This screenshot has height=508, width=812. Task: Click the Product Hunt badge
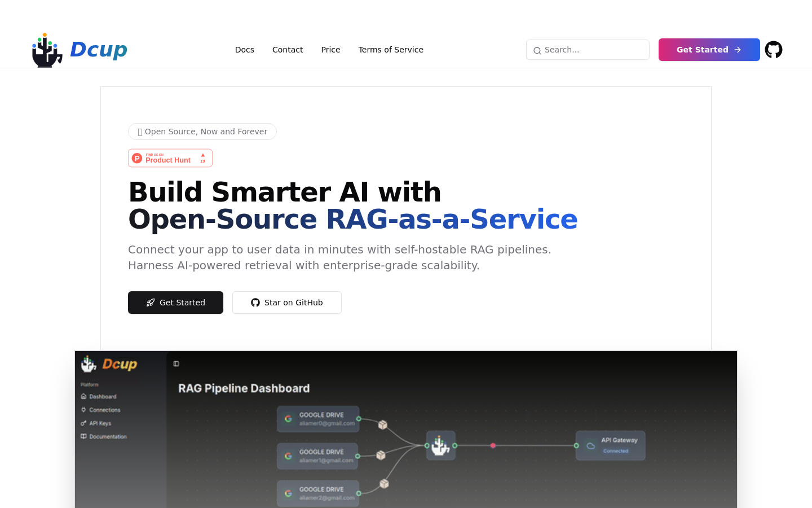click(x=170, y=158)
